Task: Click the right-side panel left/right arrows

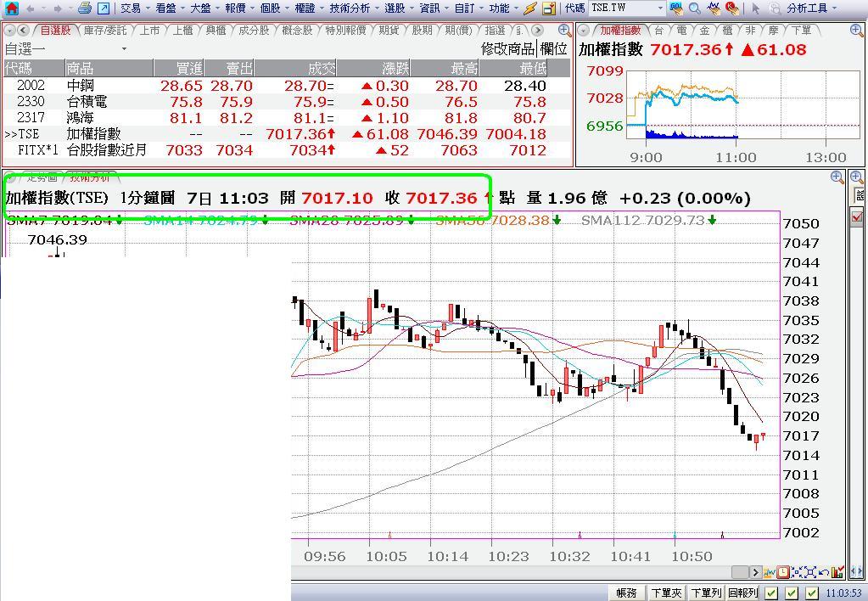Action: [858, 572]
